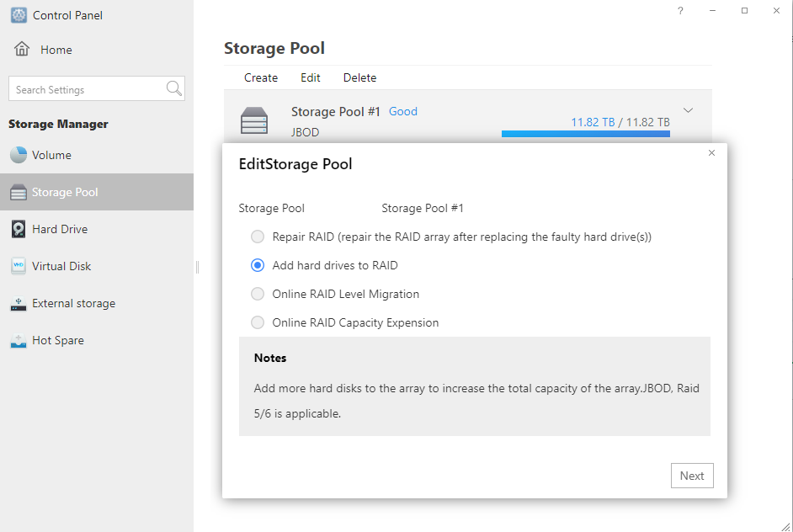The height and width of the screenshot is (532, 793).
Task: Choose Online RAID Level Migration option
Action: point(258,294)
